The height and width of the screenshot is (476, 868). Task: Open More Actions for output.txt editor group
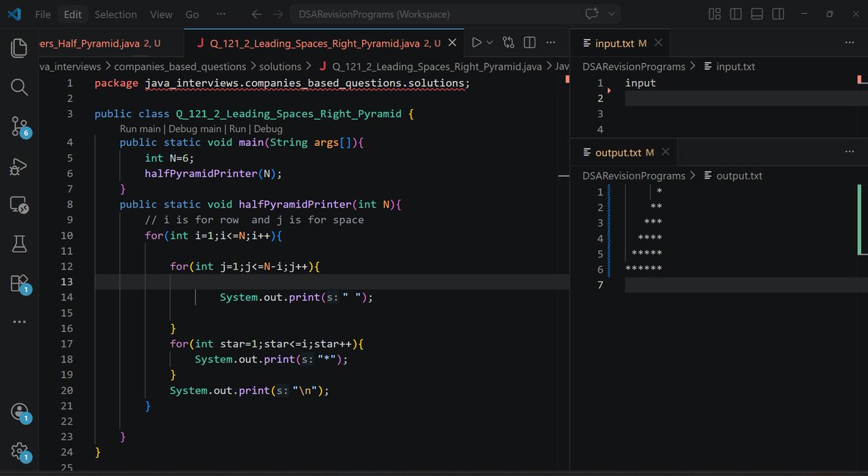pyautogui.click(x=849, y=152)
